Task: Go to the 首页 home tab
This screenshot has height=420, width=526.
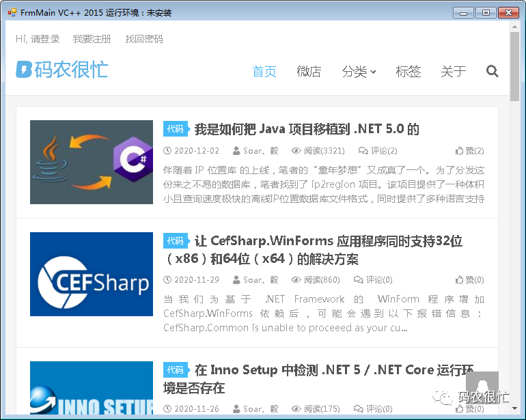Action: [x=264, y=72]
